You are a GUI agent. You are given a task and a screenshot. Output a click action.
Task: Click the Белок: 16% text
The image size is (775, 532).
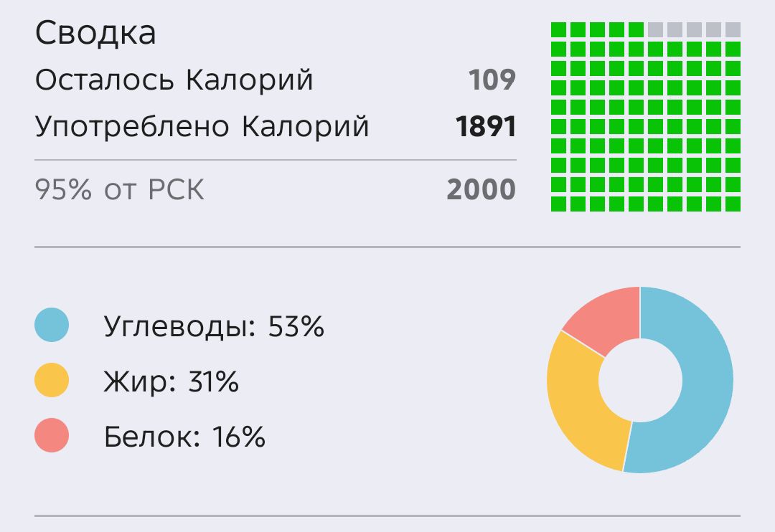(x=184, y=437)
